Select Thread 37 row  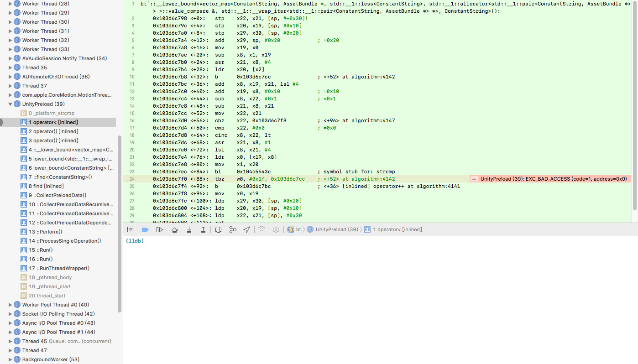pyautogui.click(x=58, y=86)
